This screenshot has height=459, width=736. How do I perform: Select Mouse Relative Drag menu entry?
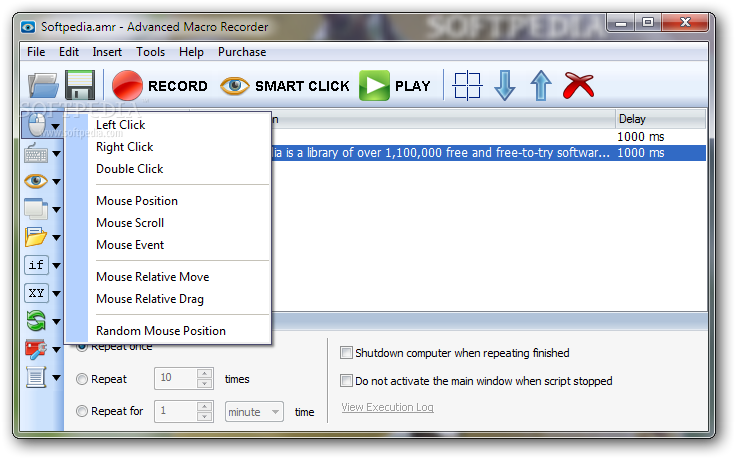pyautogui.click(x=150, y=299)
